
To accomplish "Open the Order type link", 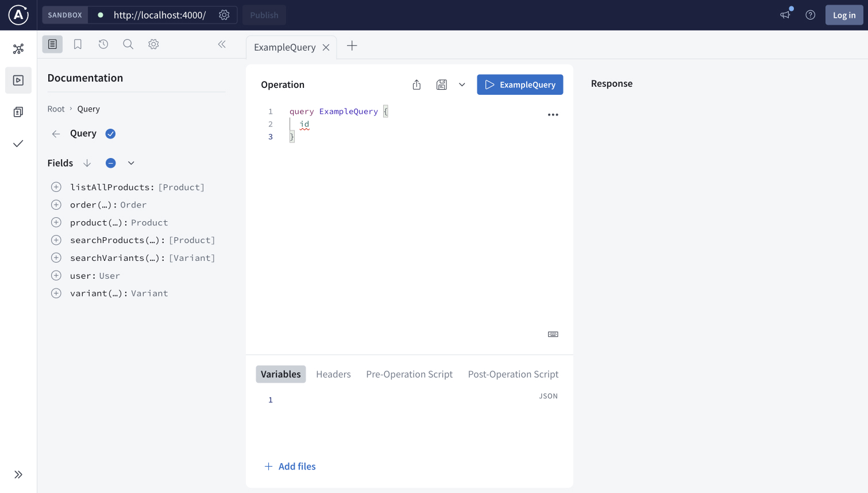I will [133, 205].
